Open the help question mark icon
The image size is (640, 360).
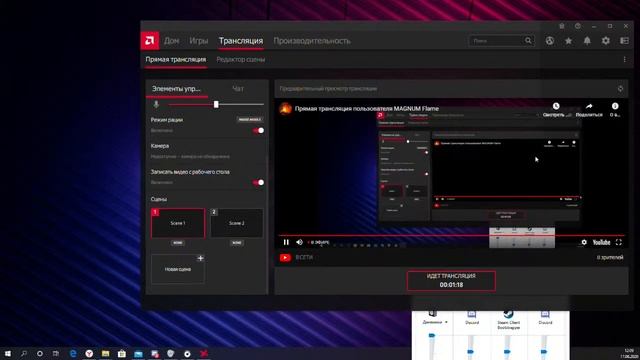click(578, 26)
